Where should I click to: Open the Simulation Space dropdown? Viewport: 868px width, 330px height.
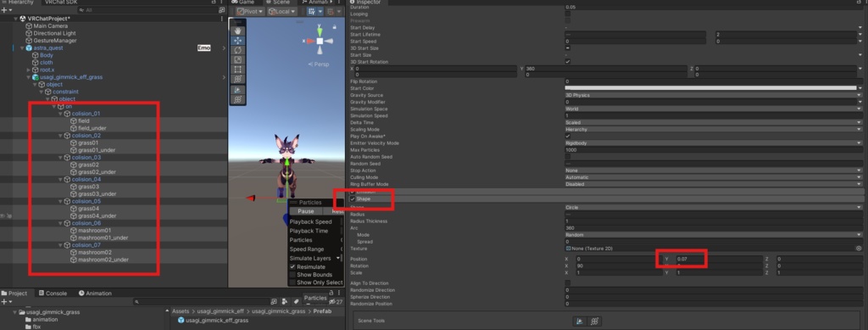[x=713, y=109]
